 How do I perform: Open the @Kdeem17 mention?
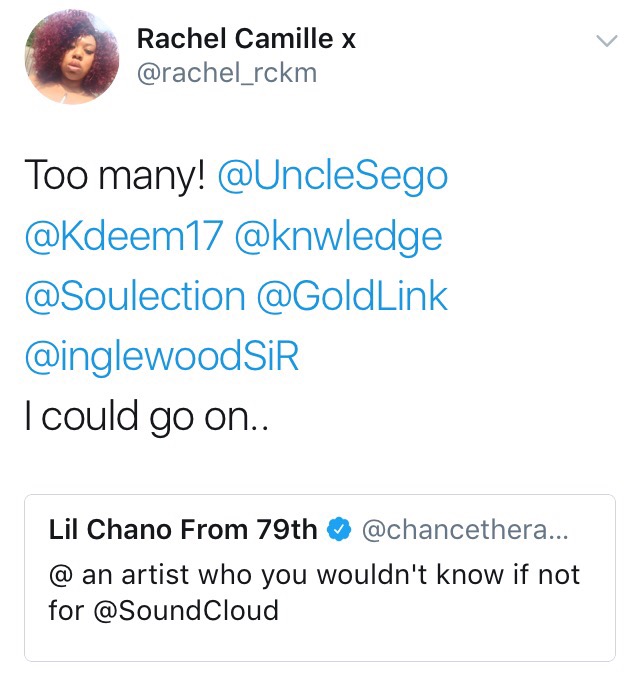click(x=122, y=237)
